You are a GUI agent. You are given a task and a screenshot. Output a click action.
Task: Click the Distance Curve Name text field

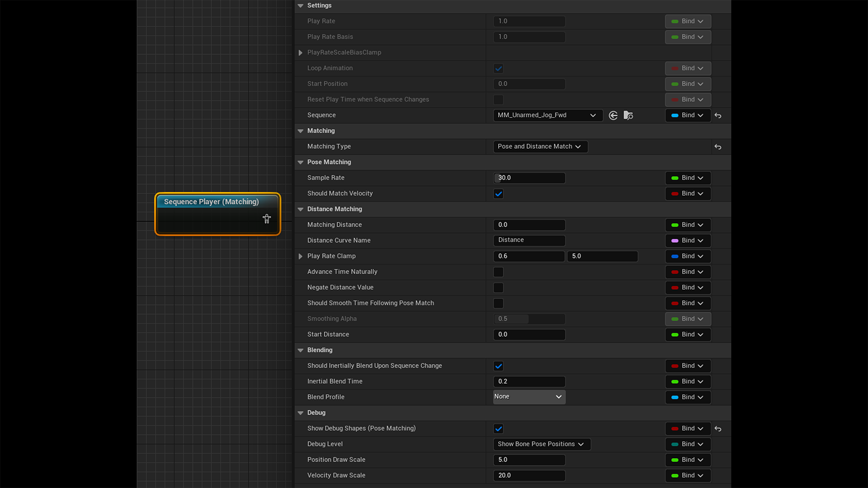coord(529,240)
